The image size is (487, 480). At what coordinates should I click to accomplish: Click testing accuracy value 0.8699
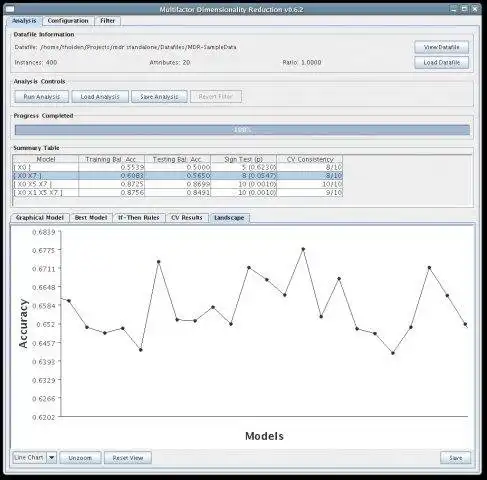coord(198,184)
